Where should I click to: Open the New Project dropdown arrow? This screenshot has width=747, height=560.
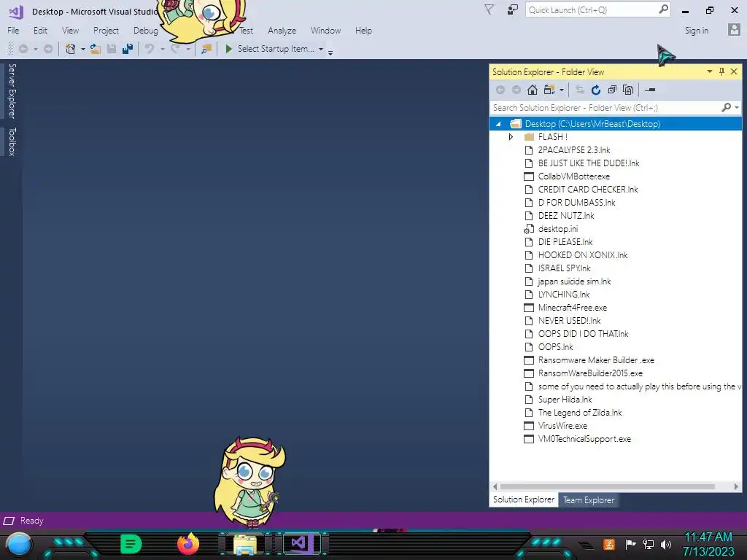82,49
